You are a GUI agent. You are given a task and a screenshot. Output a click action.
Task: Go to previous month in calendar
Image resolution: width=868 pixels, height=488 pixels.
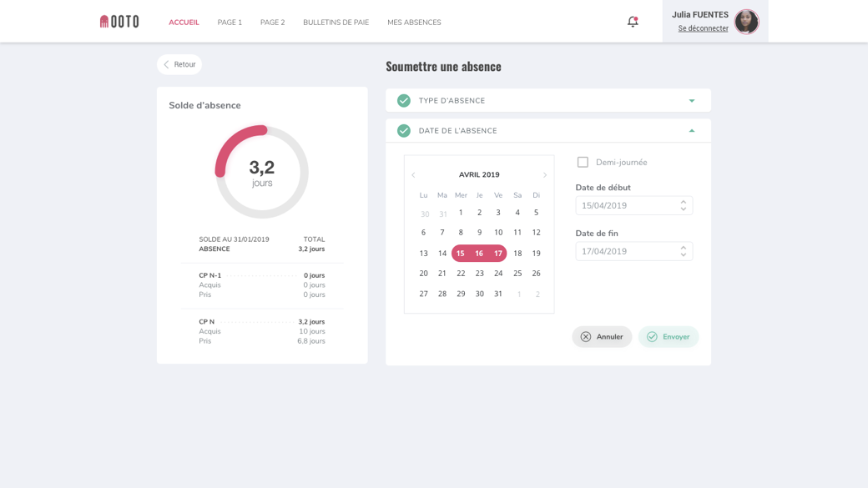tap(413, 175)
